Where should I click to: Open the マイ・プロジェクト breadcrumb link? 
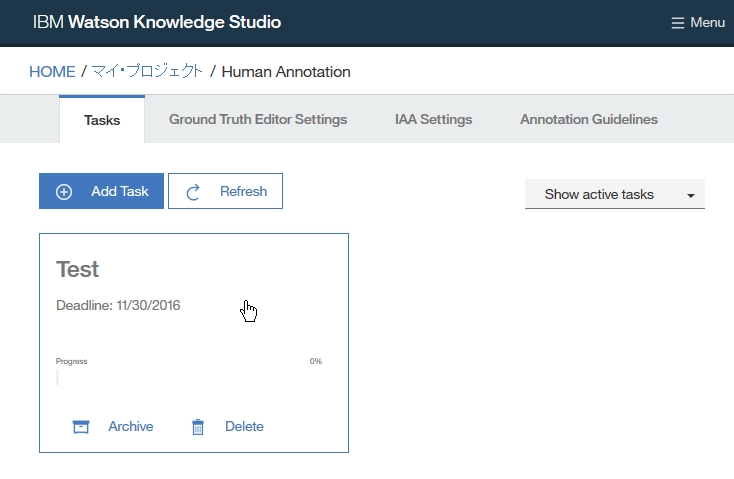[x=147, y=72]
